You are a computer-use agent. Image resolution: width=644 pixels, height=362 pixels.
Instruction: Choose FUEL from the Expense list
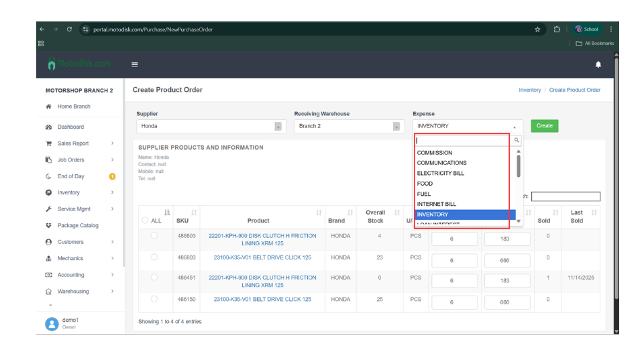click(x=424, y=194)
